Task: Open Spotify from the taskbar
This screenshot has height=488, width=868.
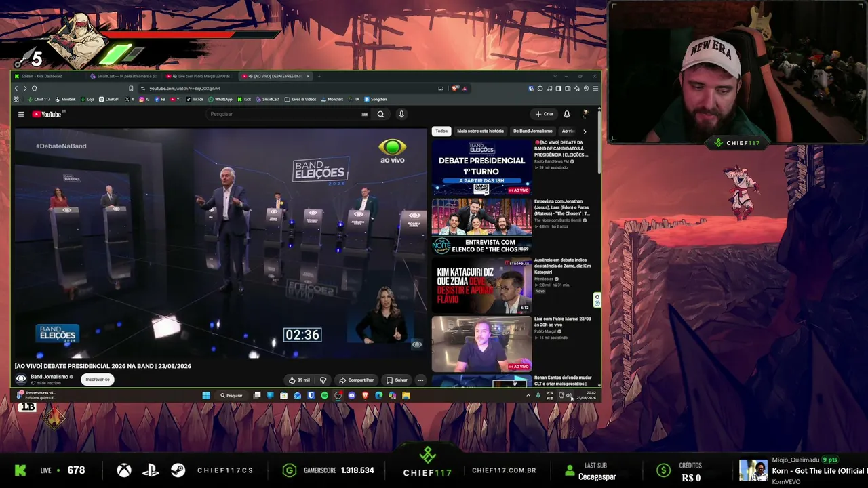Action: 324,395
